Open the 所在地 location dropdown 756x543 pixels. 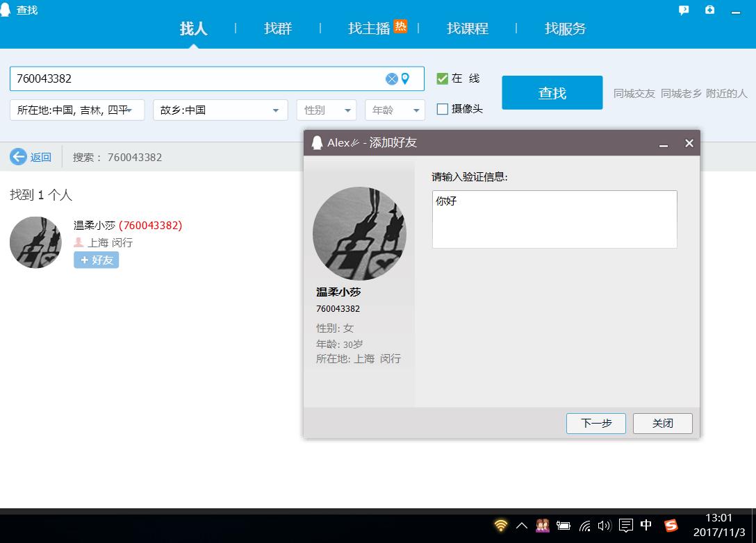pyautogui.click(x=77, y=110)
